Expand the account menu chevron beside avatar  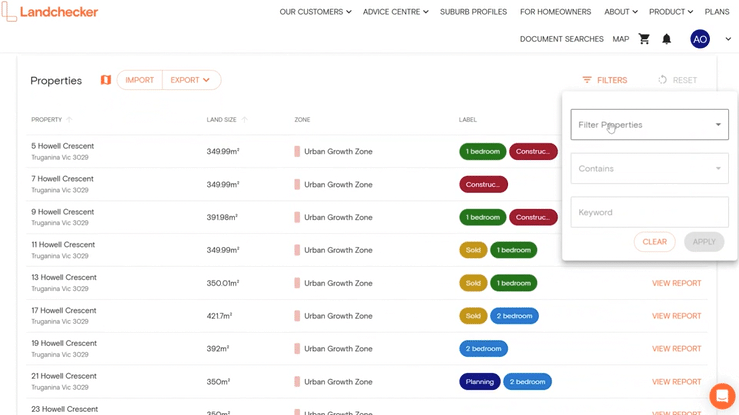click(x=728, y=39)
